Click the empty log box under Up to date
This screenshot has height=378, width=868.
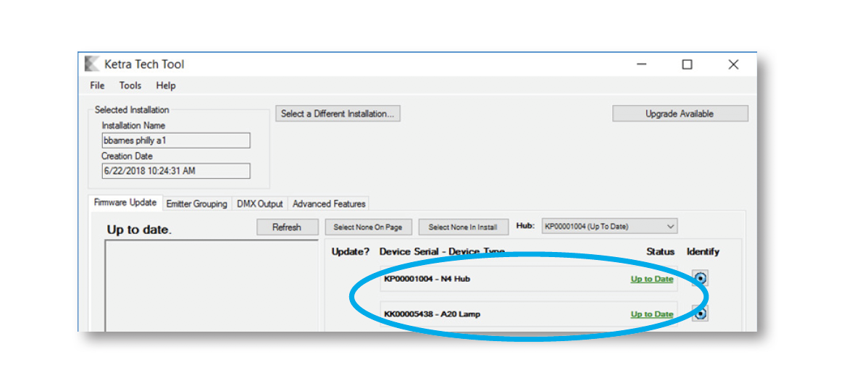(212, 285)
